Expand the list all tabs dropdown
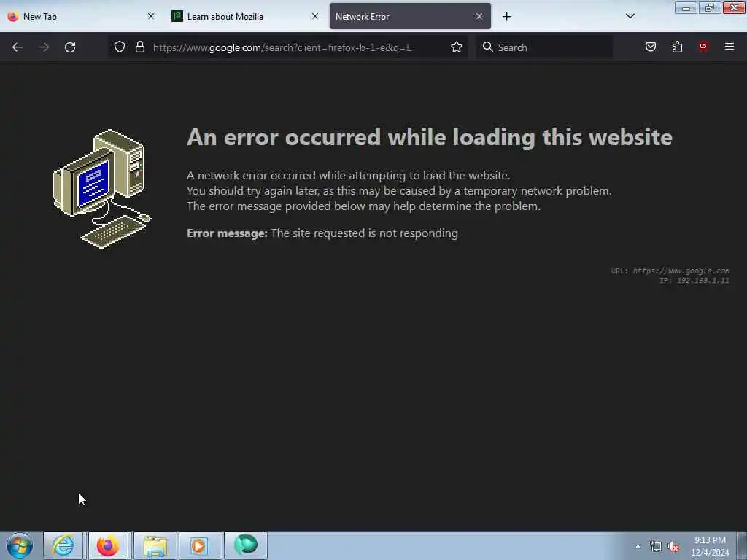The image size is (747, 560). tap(630, 16)
